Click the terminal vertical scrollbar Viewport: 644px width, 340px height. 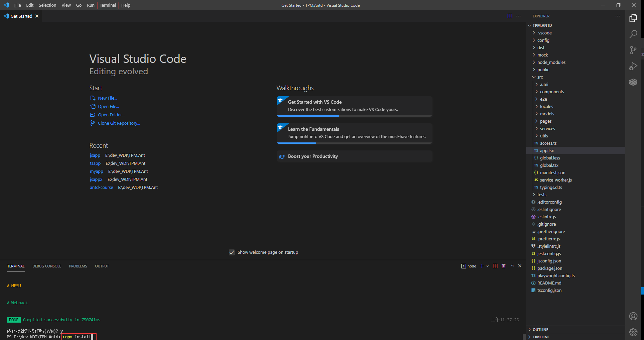[x=524, y=336]
